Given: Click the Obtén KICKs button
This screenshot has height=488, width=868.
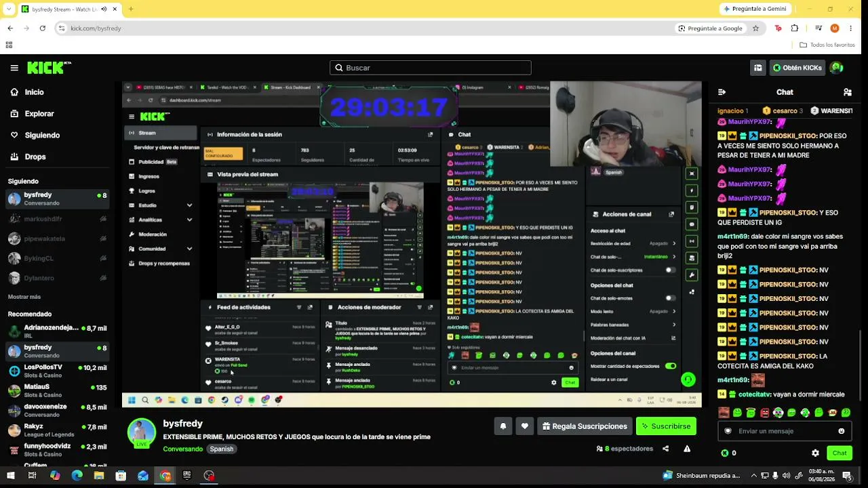Looking at the screenshot, I should pyautogui.click(x=797, y=68).
